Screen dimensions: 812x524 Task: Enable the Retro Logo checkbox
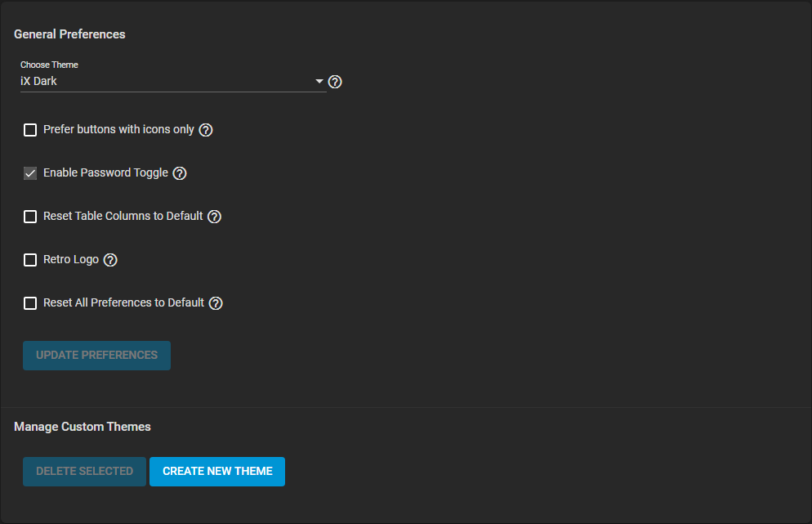(x=30, y=260)
